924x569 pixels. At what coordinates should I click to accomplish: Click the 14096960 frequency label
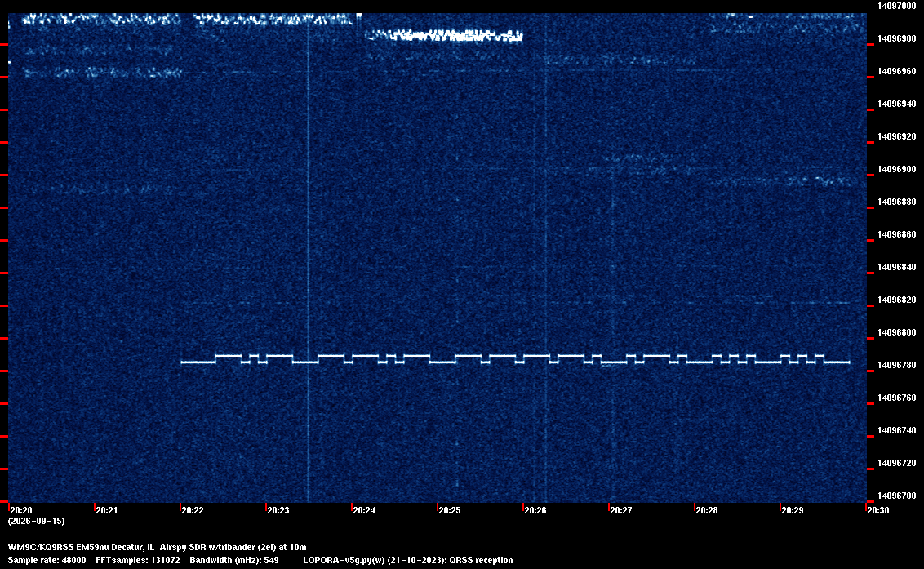[897, 71]
